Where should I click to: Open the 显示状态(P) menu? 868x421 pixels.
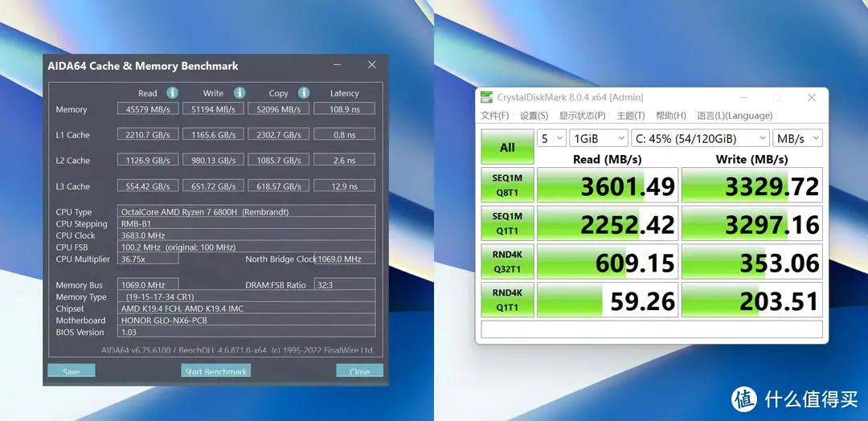click(x=582, y=116)
